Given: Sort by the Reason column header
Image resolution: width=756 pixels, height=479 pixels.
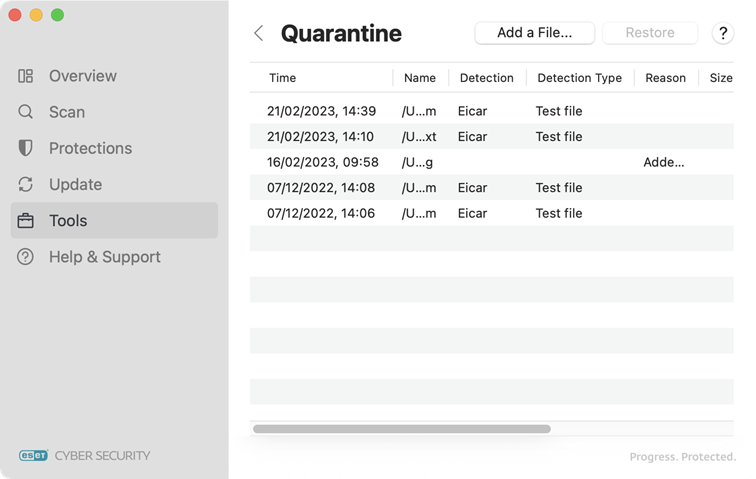Looking at the screenshot, I should pyautogui.click(x=665, y=78).
